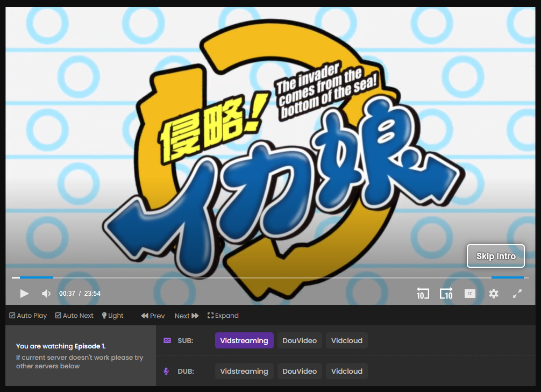Seek by clicking the video progress bar
541x392 pixels.
[x=269, y=277]
